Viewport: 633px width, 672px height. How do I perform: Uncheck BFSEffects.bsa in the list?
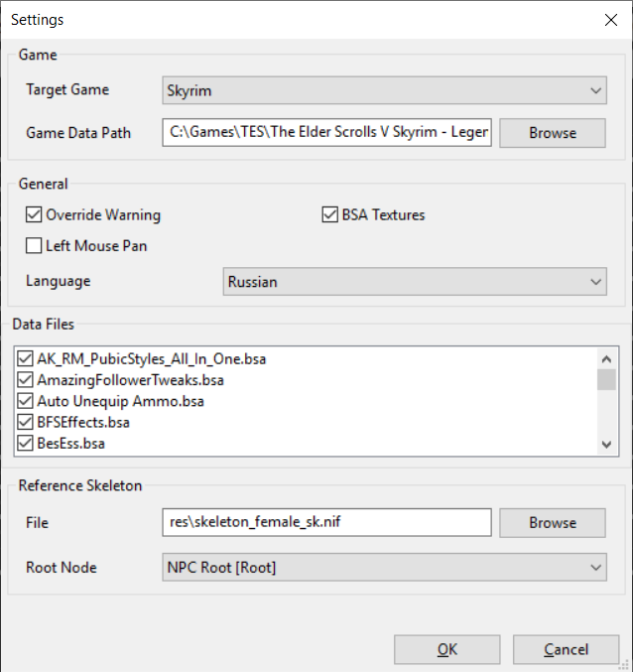[26, 422]
